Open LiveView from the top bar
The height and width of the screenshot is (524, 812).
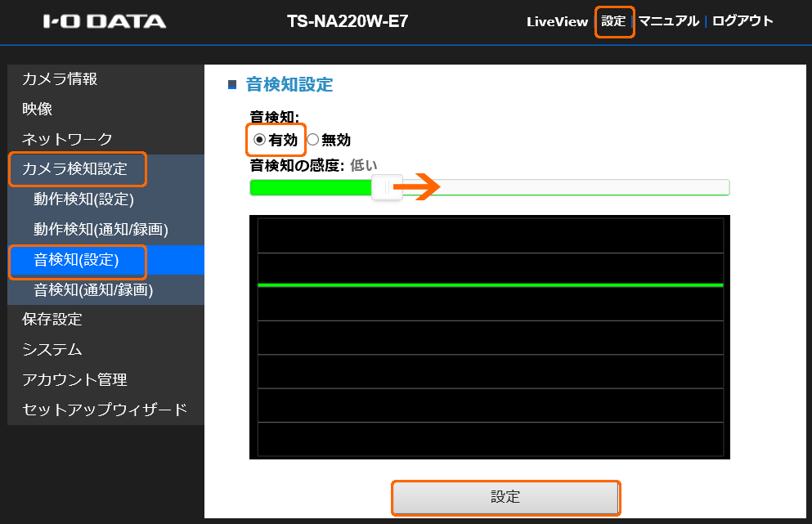[557, 21]
